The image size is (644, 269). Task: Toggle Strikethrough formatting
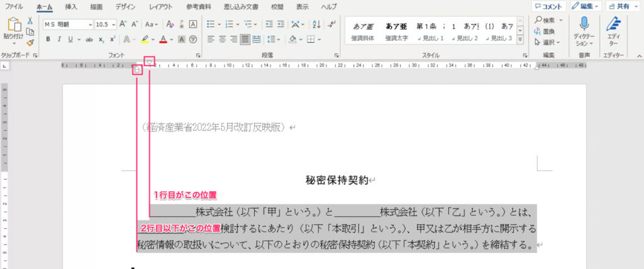pos(89,40)
